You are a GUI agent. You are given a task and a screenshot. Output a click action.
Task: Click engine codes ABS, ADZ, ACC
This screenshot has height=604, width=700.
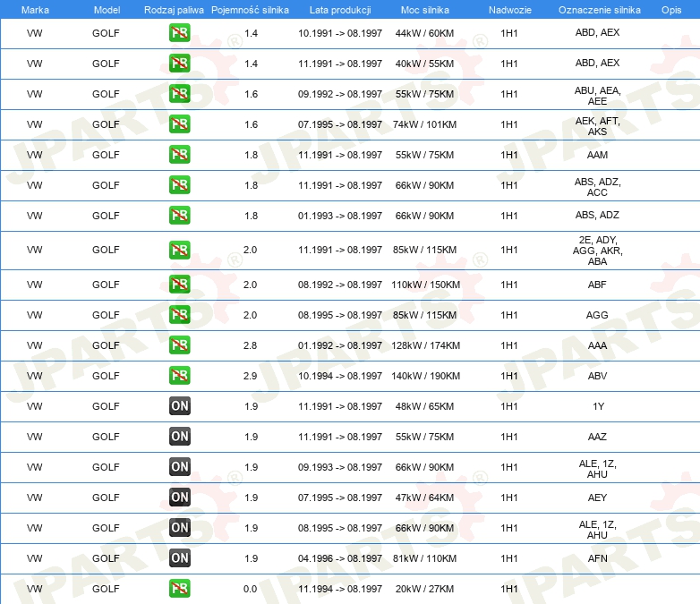(597, 187)
